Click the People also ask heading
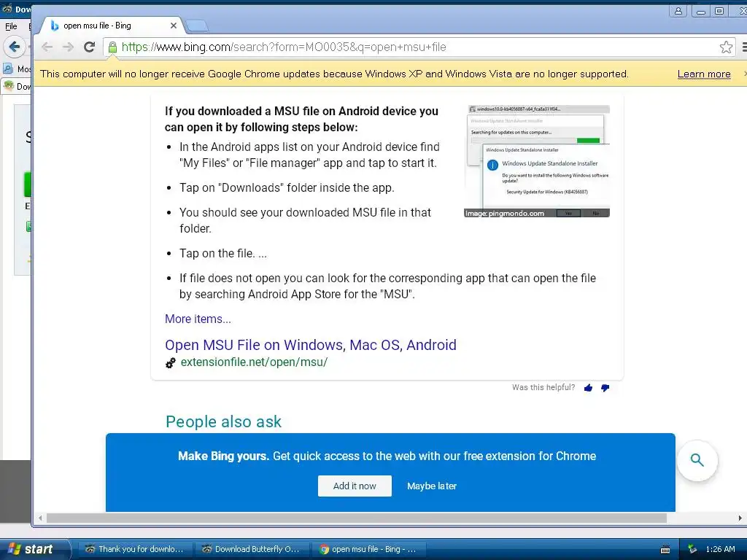 pos(223,421)
